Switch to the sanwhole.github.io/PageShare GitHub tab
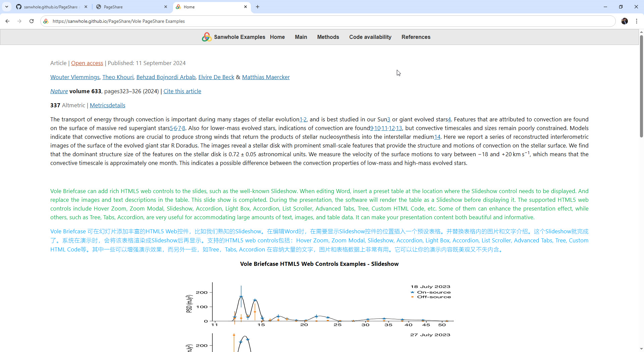The width and height of the screenshot is (644, 352). 50,7
